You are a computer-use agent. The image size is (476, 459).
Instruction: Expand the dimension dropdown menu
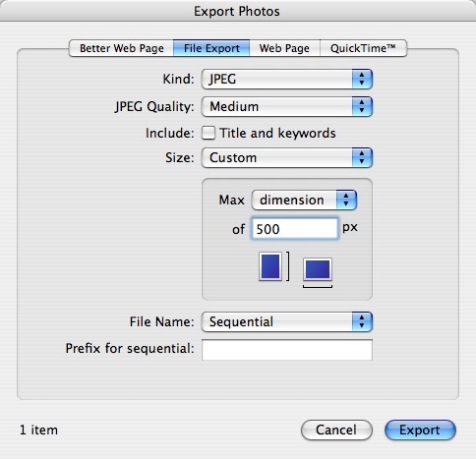coord(304,200)
